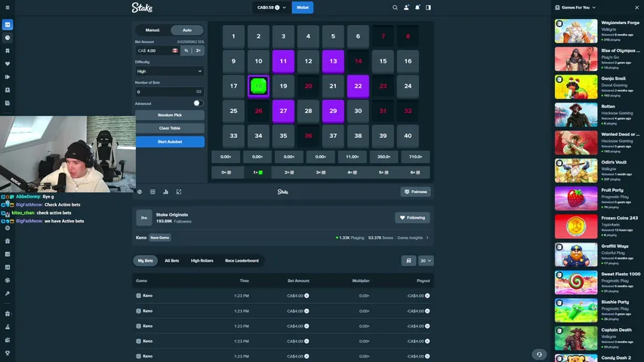Deselect Keno tile 13
The width and height of the screenshot is (644, 362).
pos(333,61)
